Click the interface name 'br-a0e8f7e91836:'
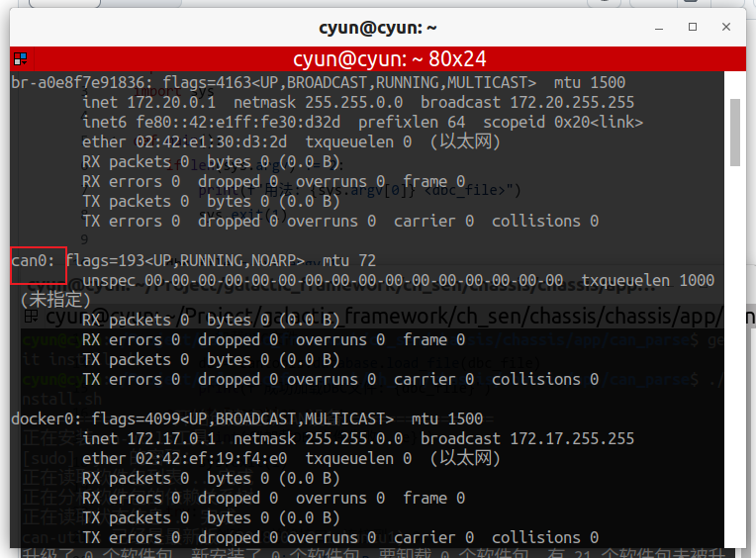Screen dimensions: 756x558 tap(82, 82)
